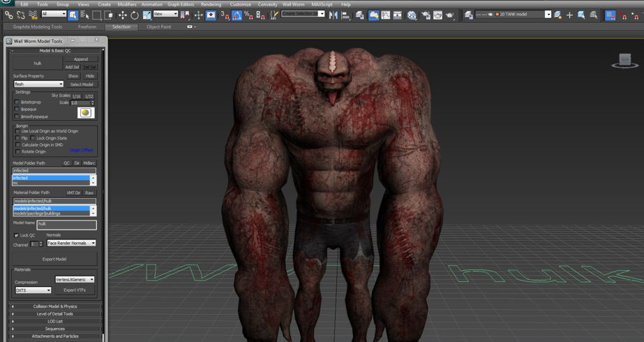Enable the $opaque checkbox
This screenshot has height=342, width=644.
click(17, 110)
